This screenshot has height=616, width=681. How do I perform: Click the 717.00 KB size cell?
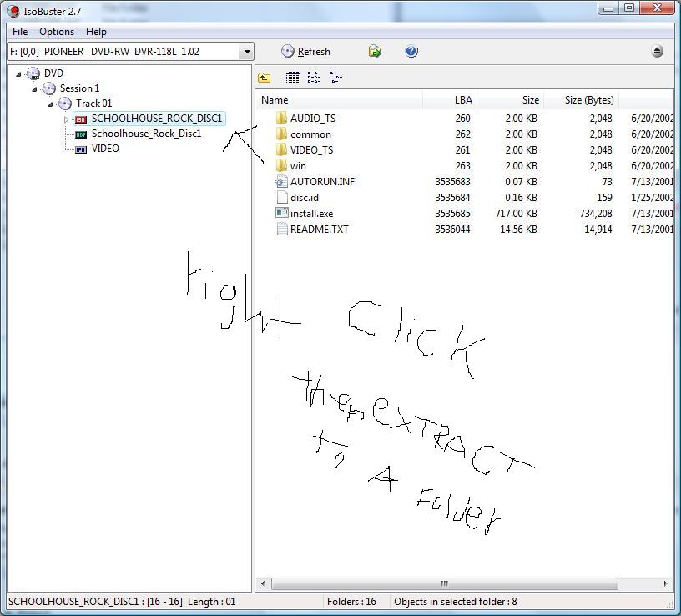click(x=516, y=214)
